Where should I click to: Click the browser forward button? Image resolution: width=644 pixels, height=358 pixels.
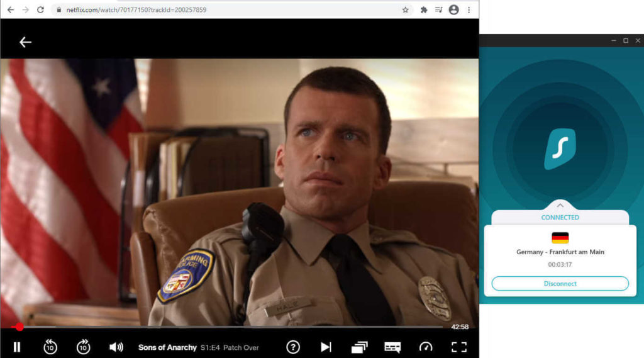click(x=25, y=10)
